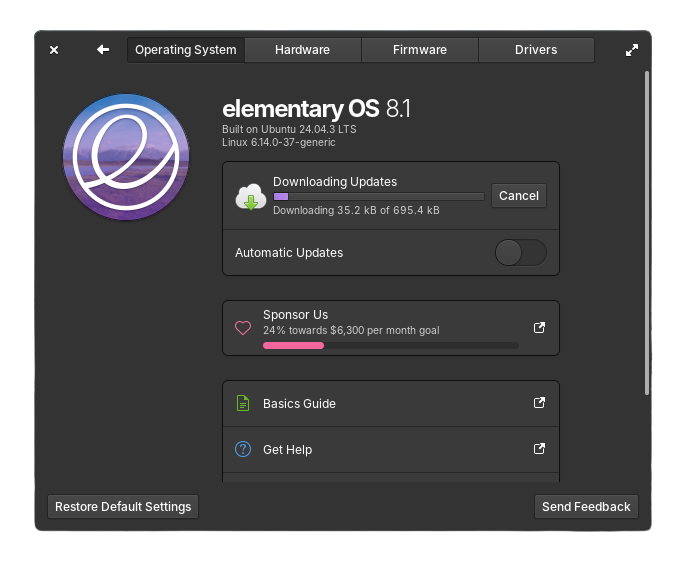Click the 'Downloading Updates' title text
The width and height of the screenshot is (685, 565).
(335, 182)
